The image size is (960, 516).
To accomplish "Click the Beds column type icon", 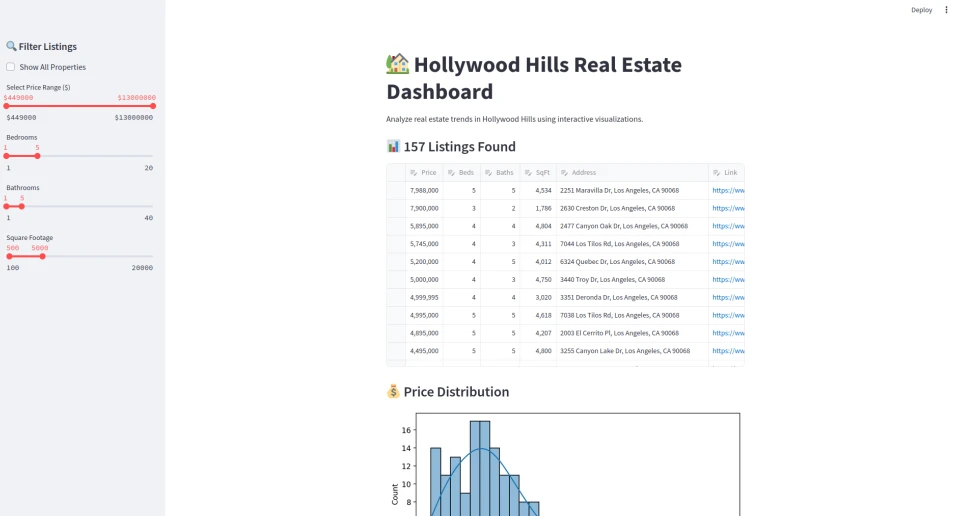I will pyautogui.click(x=451, y=173).
